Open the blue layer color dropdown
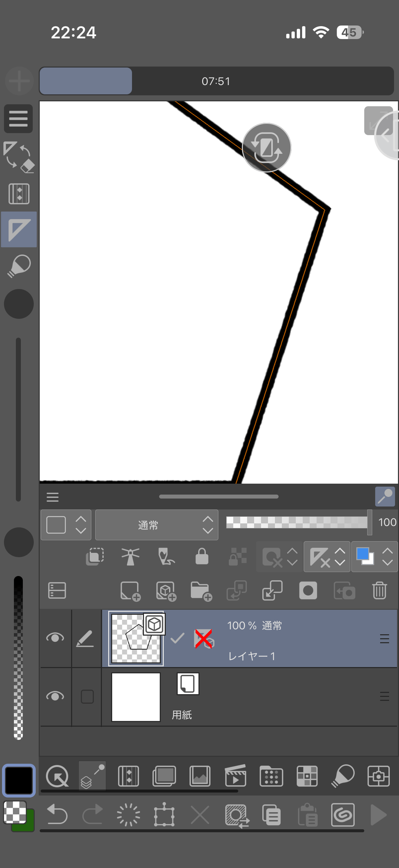The image size is (399, 868). (x=374, y=556)
